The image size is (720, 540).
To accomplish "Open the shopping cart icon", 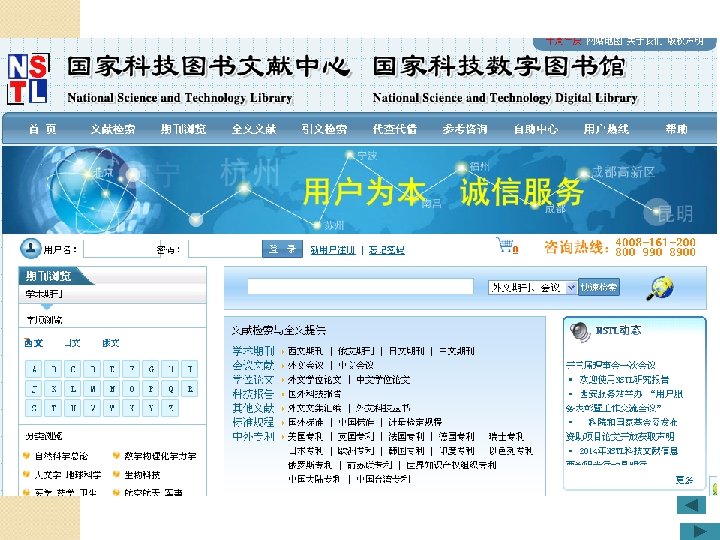I will click(506, 245).
